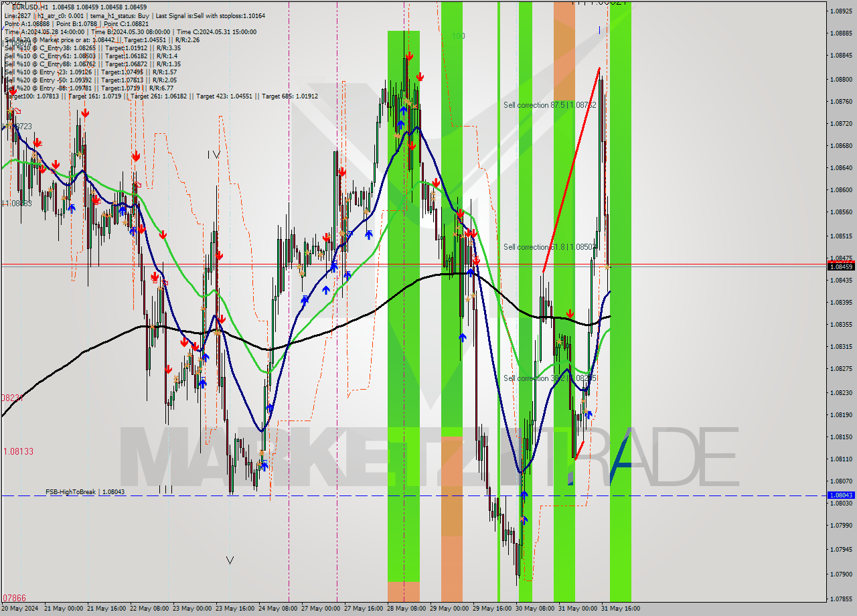Select the 'Sell %10 @ C_Entry88' row
The width and height of the screenshot is (857, 616).
92,64
